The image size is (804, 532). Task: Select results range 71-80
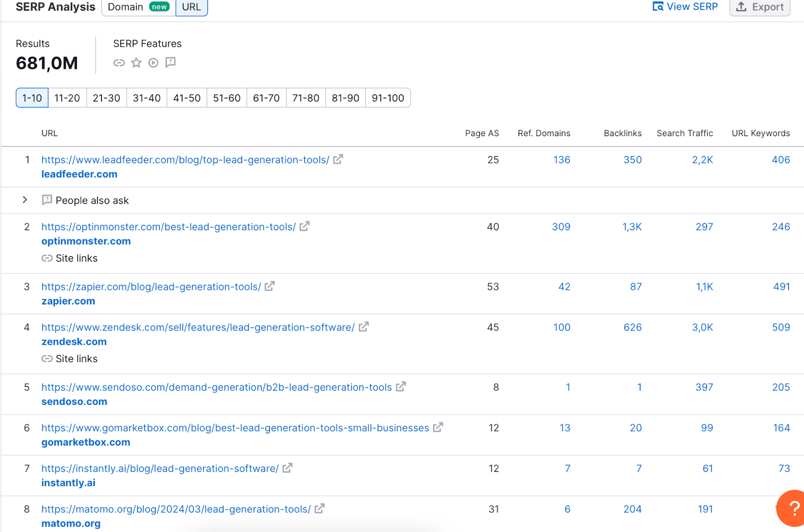pos(306,98)
